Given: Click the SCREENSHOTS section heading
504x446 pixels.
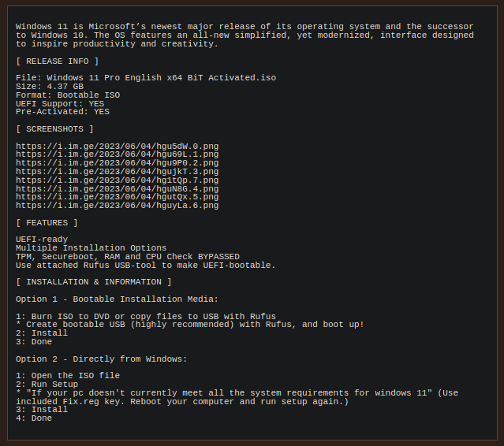Looking at the screenshot, I should point(54,129).
